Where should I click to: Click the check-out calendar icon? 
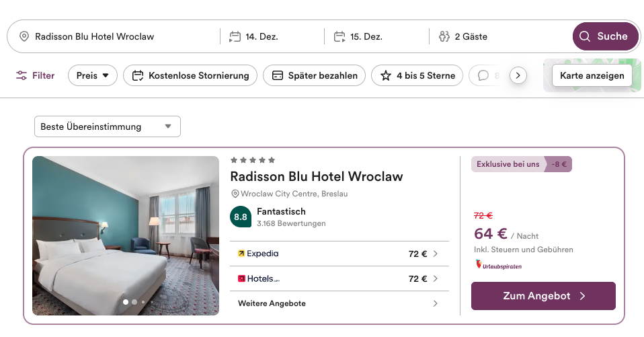pos(339,36)
